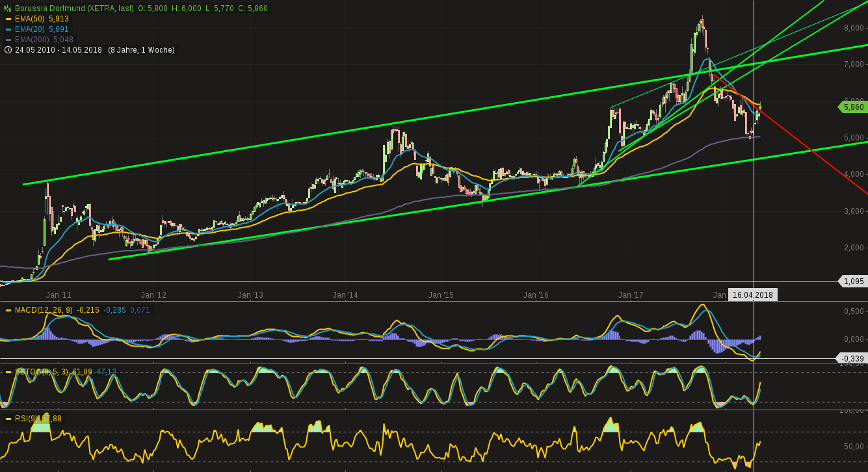Click the current price tag 5,860
This screenshot has height=472, width=868.
click(x=852, y=107)
